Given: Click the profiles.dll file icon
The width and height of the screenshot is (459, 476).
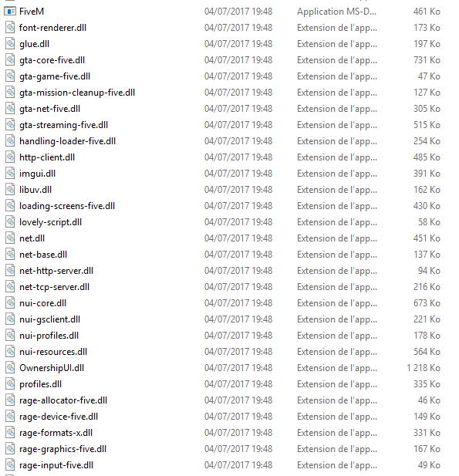Looking at the screenshot, I should [10, 384].
